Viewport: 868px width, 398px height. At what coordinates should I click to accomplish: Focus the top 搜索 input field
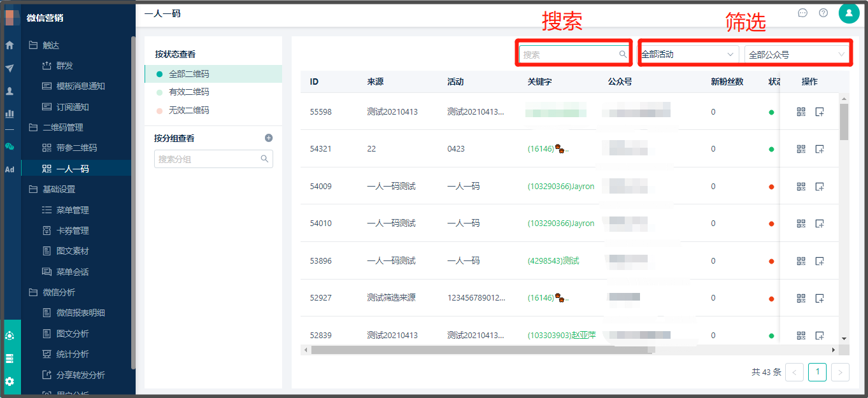coord(575,55)
